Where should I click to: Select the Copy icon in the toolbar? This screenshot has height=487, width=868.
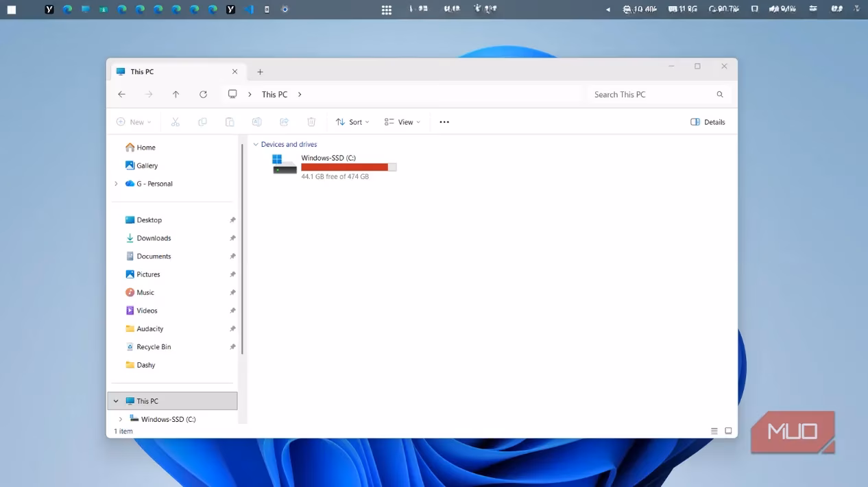[x=202, y=121]
